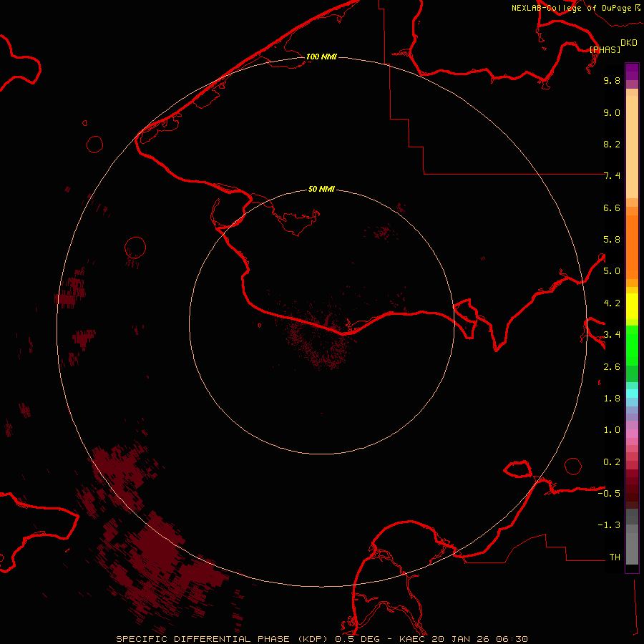Click the NEXLAB-College of DuPage logo text
Screen dimensions: 644x644
[571, 8]
